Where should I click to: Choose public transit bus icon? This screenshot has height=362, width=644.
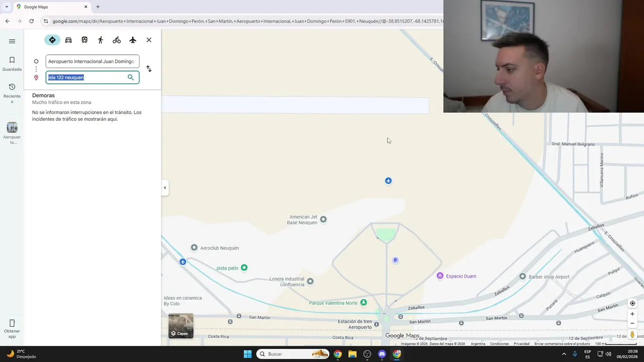tap(85, 40)
